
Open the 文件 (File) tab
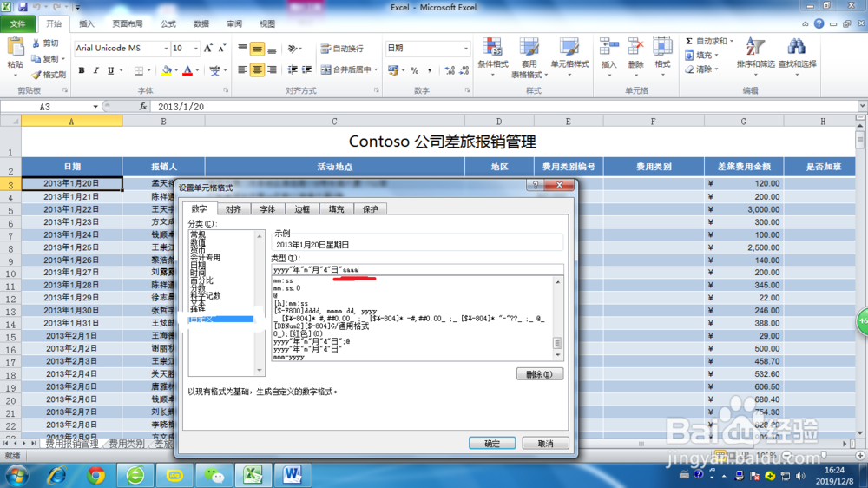17,23
